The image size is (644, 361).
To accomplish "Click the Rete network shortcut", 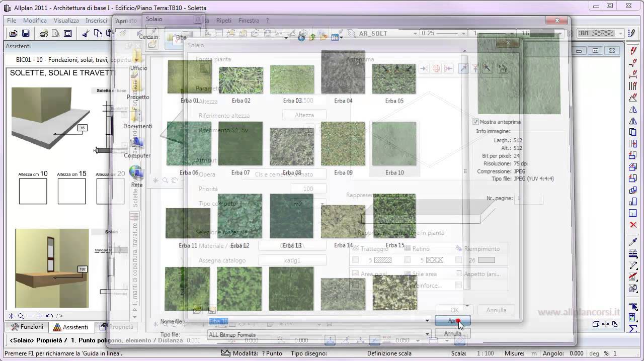I will coord(137,177).
